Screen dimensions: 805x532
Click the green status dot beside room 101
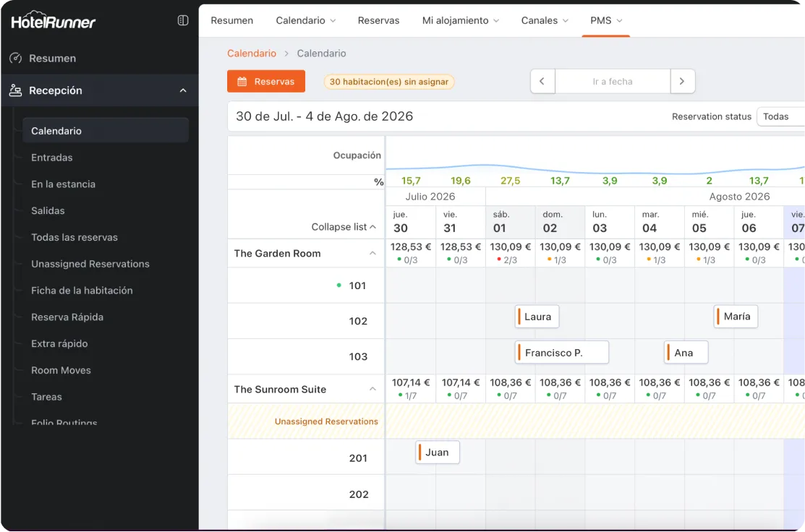click(x=338, y=286)
